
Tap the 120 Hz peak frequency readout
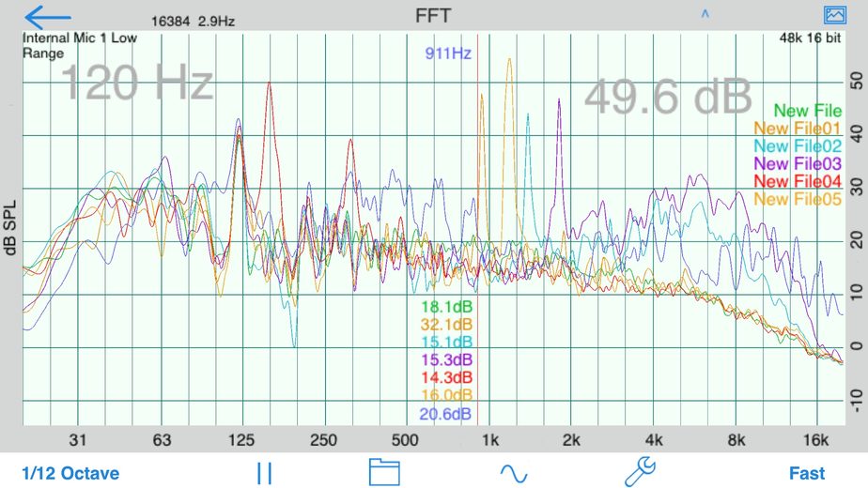pos(137,83)
